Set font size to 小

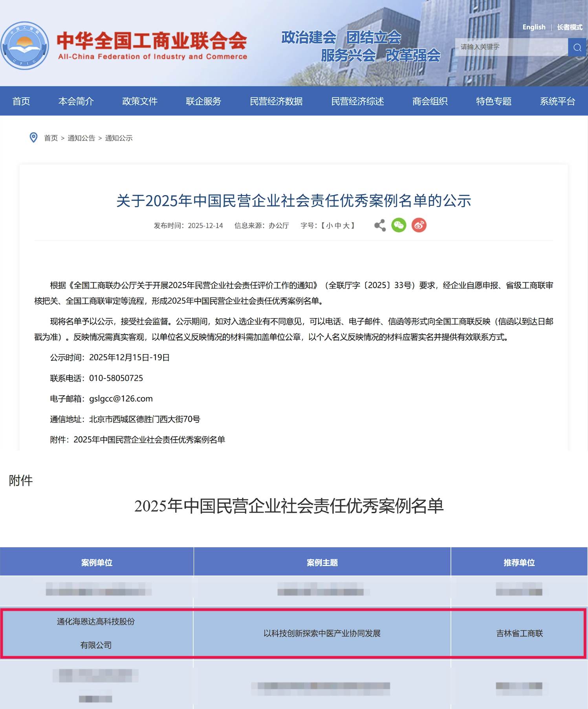coord(329,226)
